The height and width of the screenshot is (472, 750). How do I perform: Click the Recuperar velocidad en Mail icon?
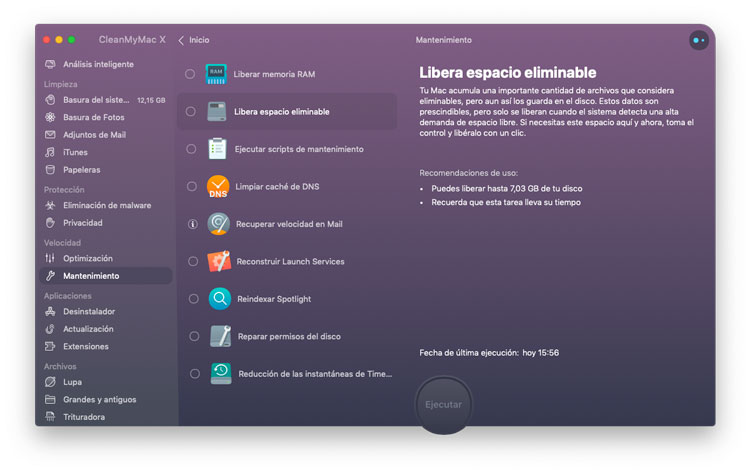pos(219,224)
